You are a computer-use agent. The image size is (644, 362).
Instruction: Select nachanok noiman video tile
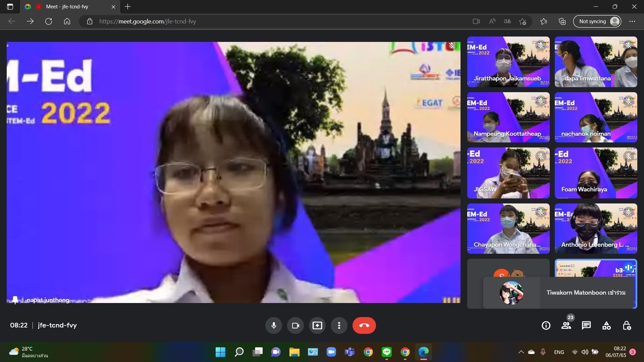coord(596,117)
